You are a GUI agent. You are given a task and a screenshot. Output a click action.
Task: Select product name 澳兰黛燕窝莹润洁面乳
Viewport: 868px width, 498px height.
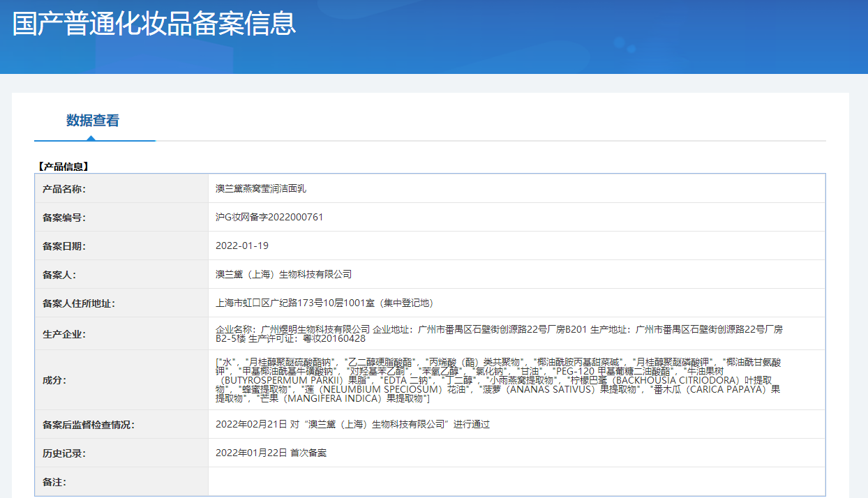point(261,189)
